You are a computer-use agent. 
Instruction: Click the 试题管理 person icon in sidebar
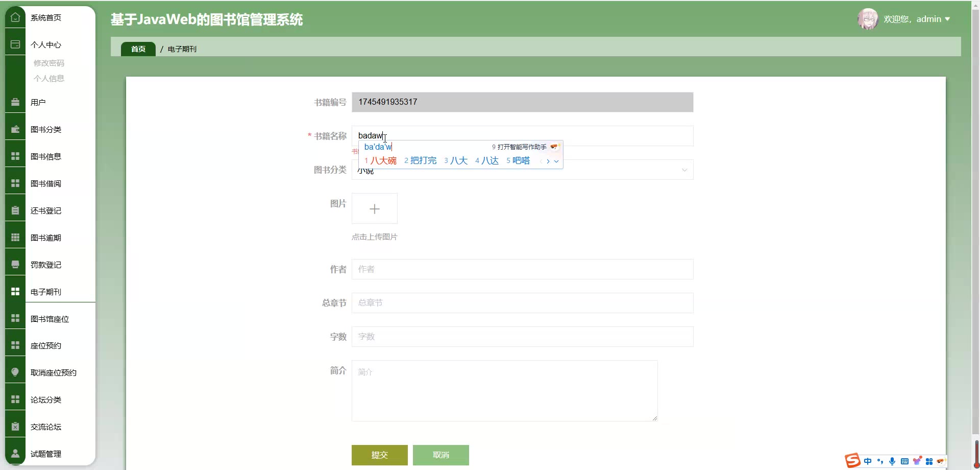[15, 454]
